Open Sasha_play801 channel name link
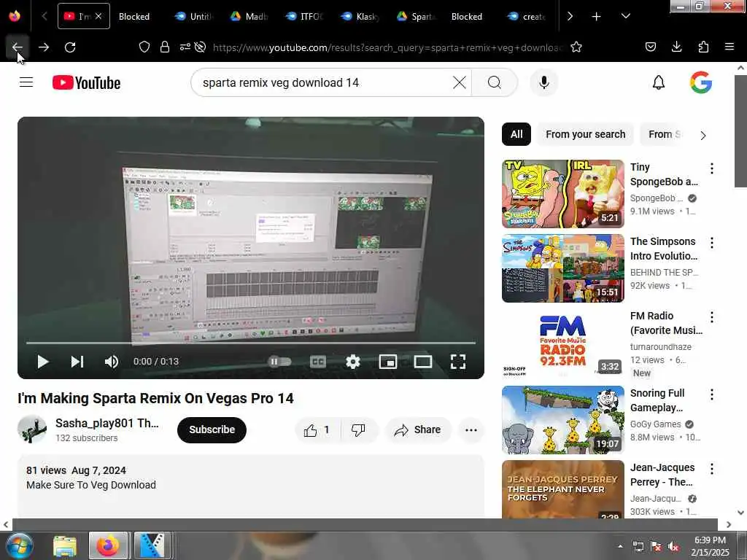Image resolution: width=747 pixels, height=560 pixels. [x=107, y=423]
